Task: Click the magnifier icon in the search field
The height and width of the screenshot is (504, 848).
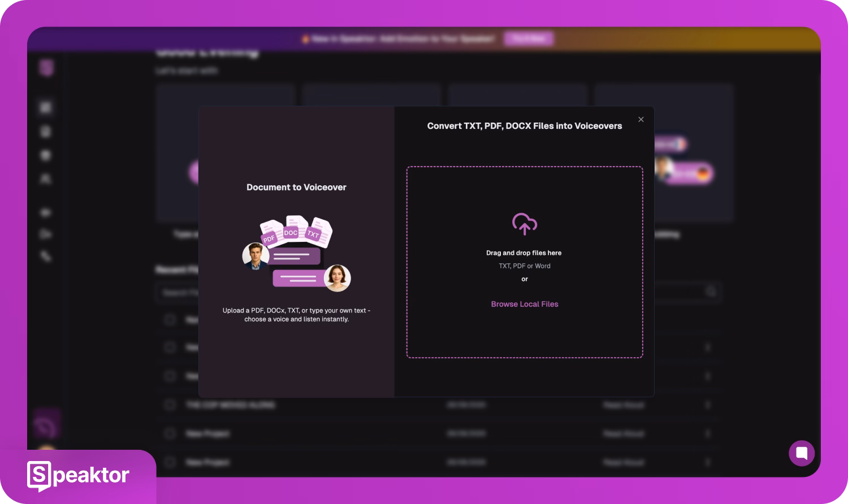Action: tap(711, 292)
